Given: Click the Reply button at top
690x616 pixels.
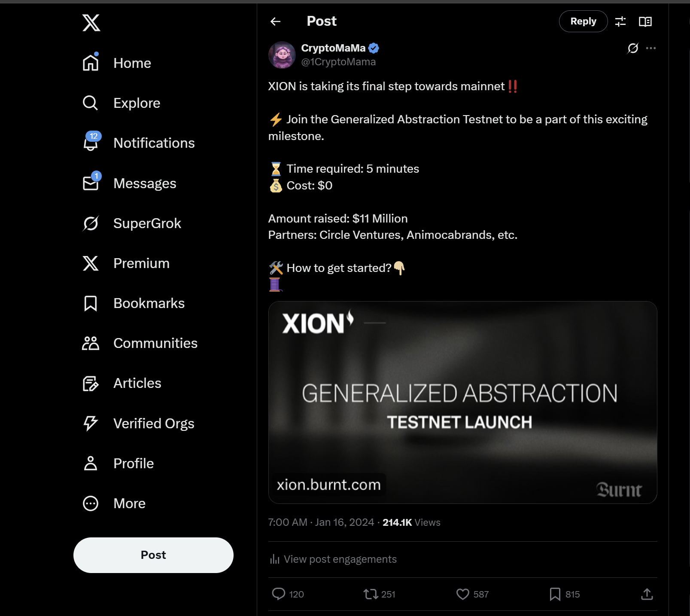Looking at the screenshot, I should (x=583, y=21).
